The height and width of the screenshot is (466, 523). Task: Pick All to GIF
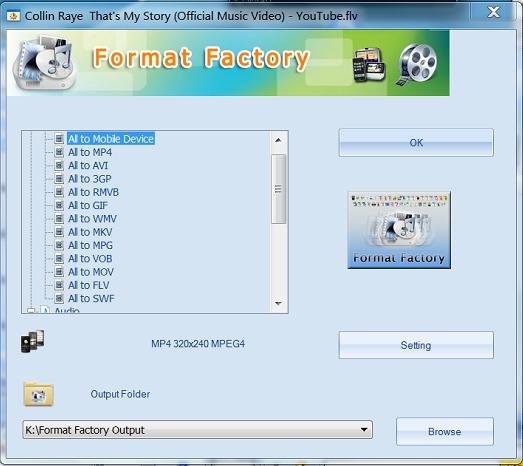pos(88,205)
